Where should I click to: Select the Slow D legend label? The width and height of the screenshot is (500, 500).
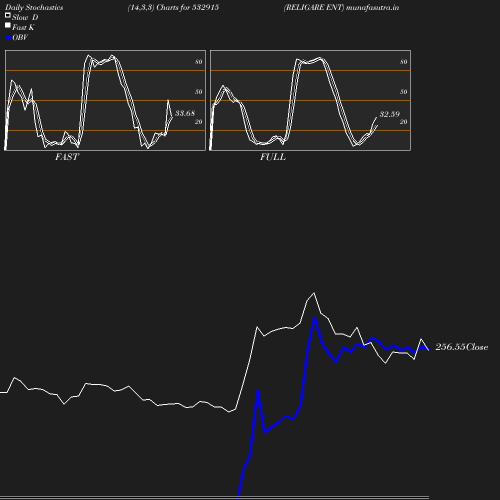pos(25,17)
